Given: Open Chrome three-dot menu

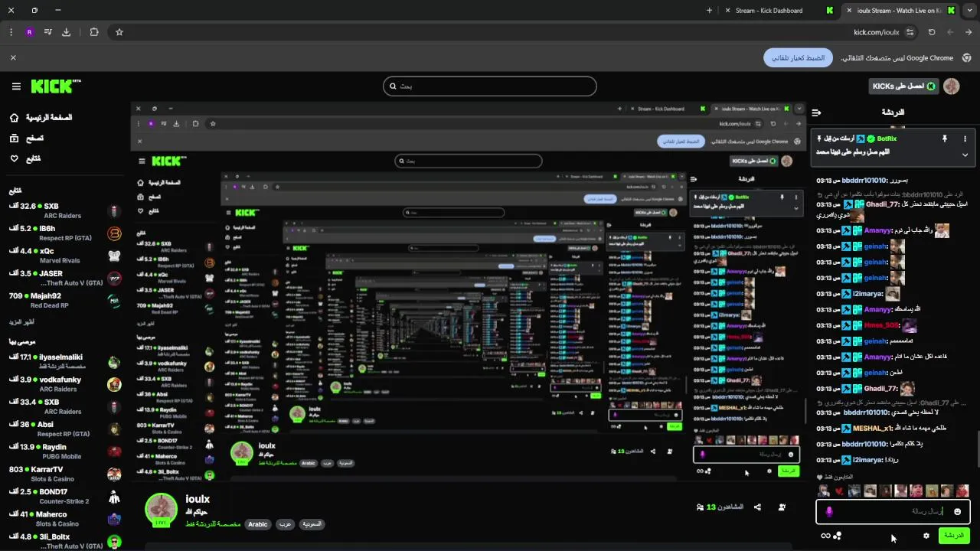Looking at the screenshot, I should pyautogui.click(x=11, y=32).
